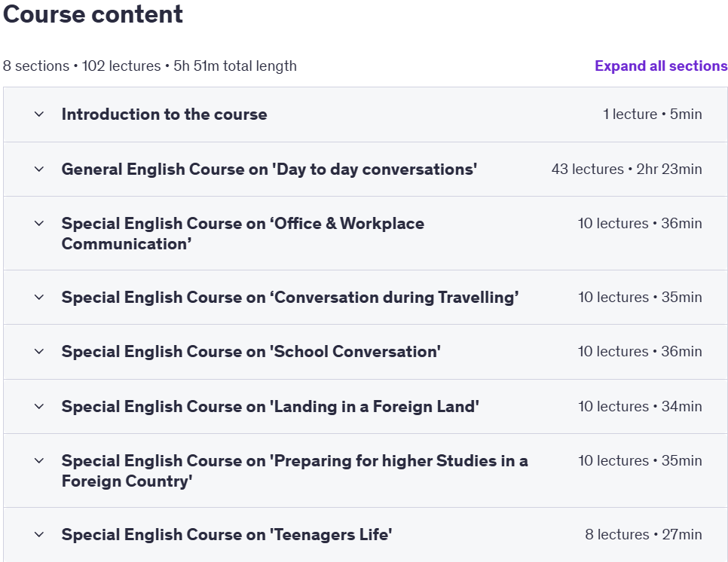Image resolution: width=728 pixels, height=562 pixels.
Task: Open section title 'Introduction to the course'
Action: pos(164,115)
